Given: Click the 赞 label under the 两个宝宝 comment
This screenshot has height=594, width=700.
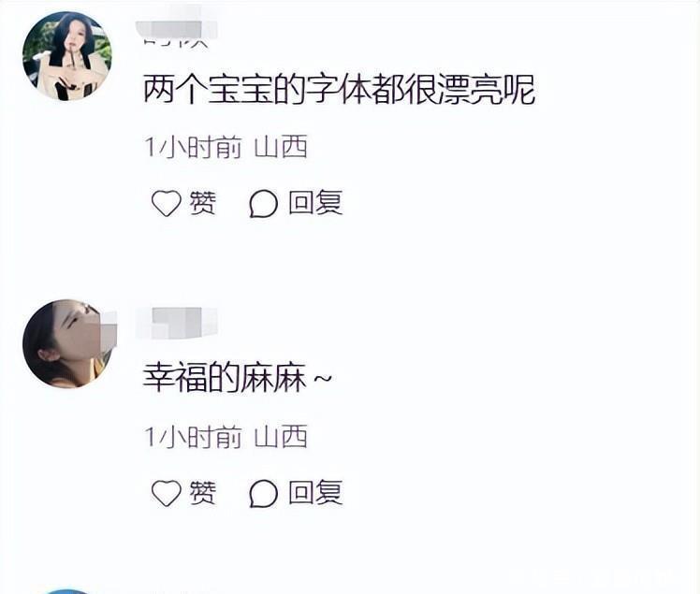Looking at the screenshot, I should 203,204.
